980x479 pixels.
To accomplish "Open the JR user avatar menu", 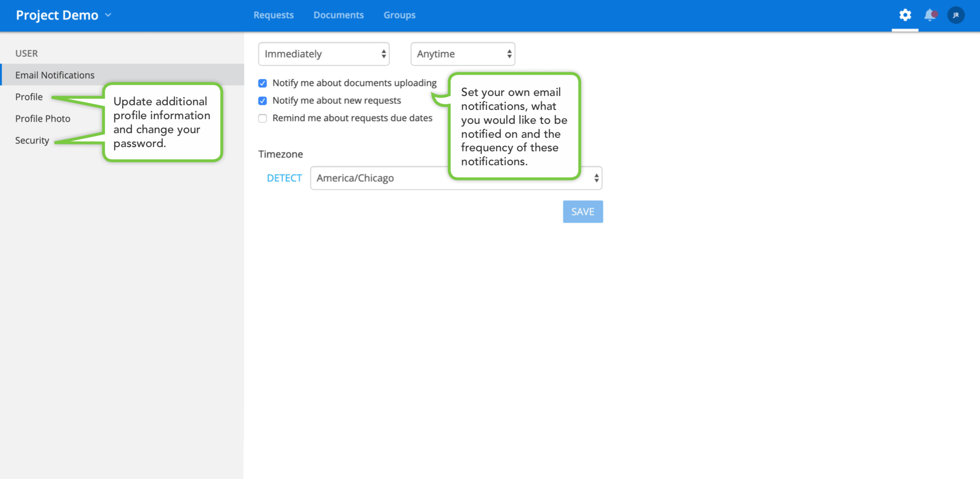I will pyautogui.click(x=956, y=15).
